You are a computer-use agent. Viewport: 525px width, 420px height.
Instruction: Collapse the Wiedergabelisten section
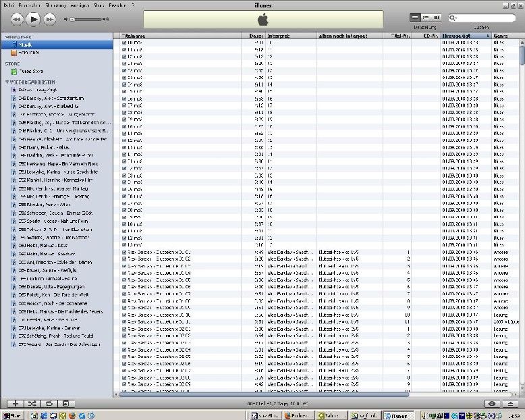[7, 82]
